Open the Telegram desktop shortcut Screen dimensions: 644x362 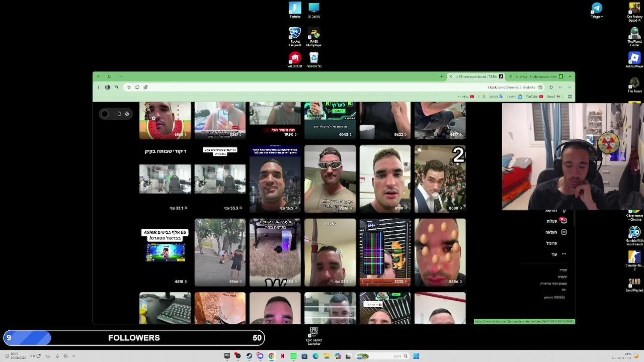597,10
